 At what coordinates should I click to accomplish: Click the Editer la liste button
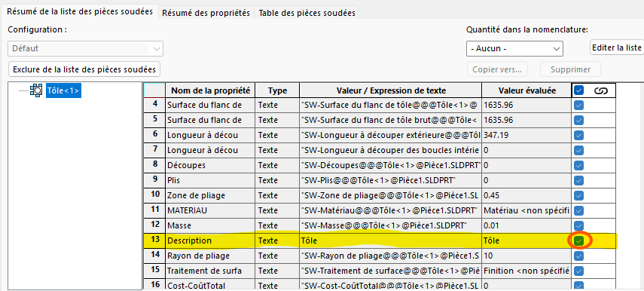pyautogui.click(x=617, y=47)
